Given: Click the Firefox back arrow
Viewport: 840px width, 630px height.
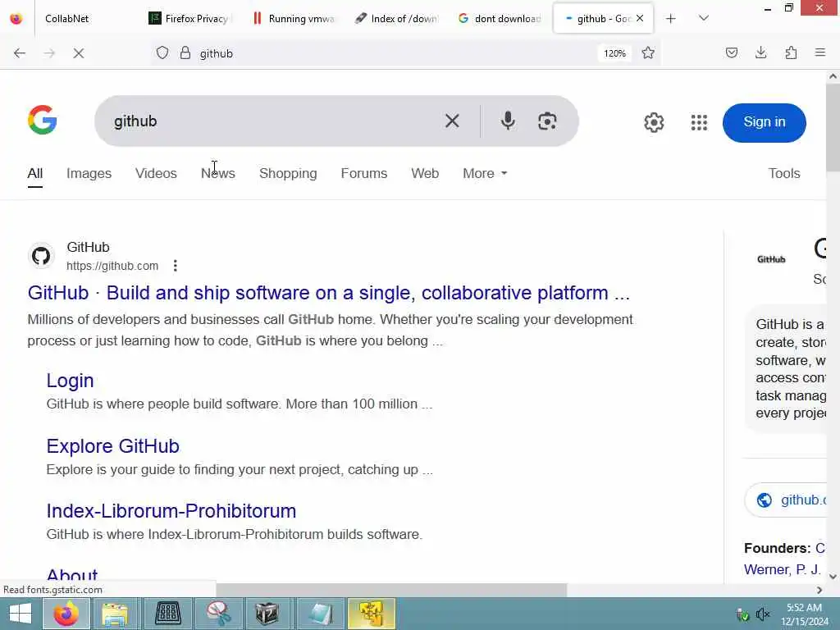Looking at the screenshot, I should (20, 53).
